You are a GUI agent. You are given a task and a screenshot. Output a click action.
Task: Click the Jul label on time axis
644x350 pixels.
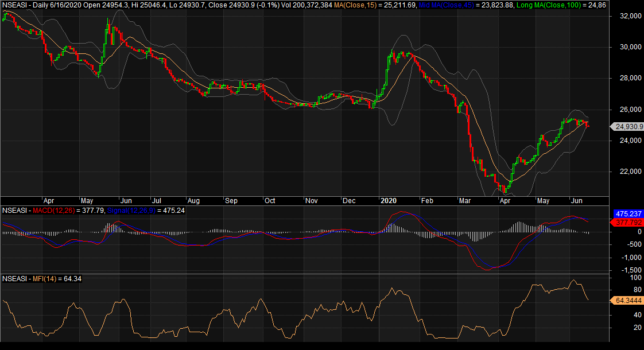157,201
